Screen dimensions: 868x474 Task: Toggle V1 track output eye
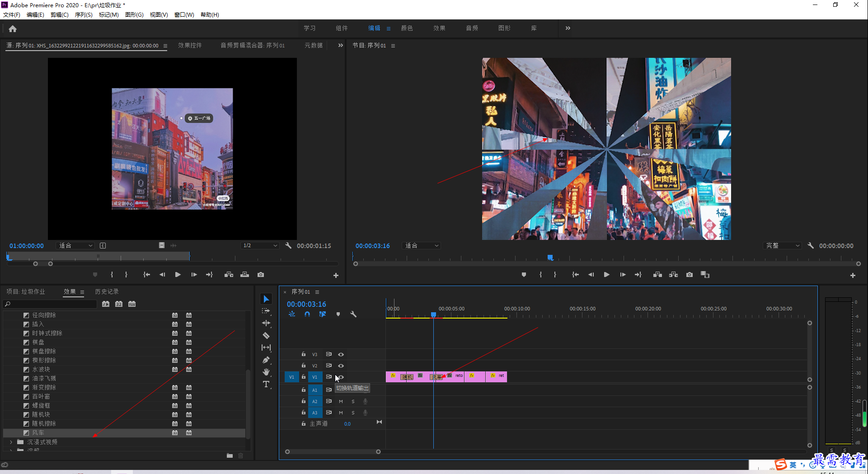(341, 377)
